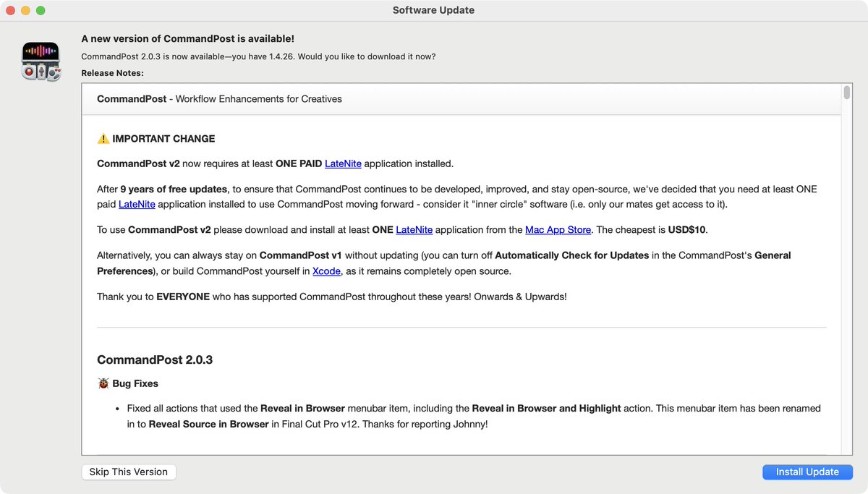The image size is (868, 494).
Task: Click the ladybug icon next to Bug Fixes
Action: coord(103,383)
